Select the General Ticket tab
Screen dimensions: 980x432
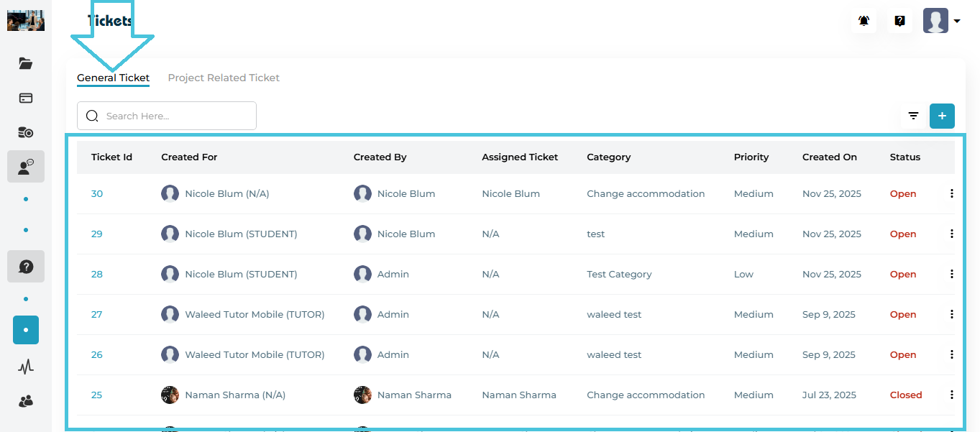(113, 78)
